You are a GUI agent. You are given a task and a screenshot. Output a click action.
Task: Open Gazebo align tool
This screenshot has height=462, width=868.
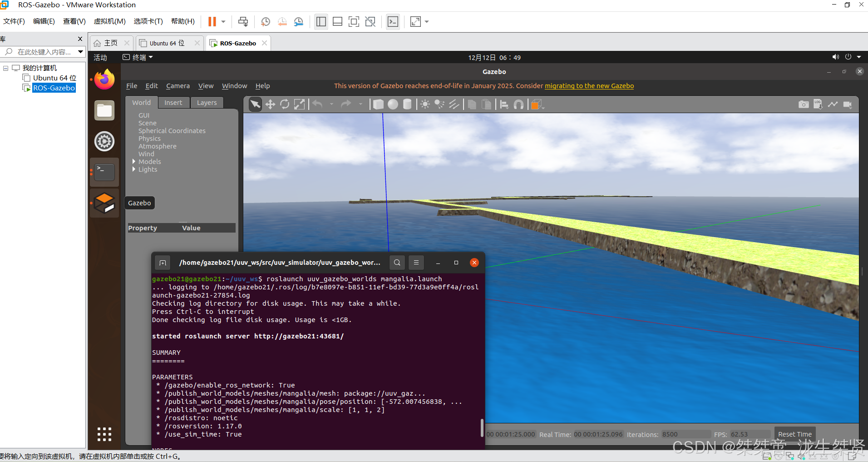tap(504, 104)
